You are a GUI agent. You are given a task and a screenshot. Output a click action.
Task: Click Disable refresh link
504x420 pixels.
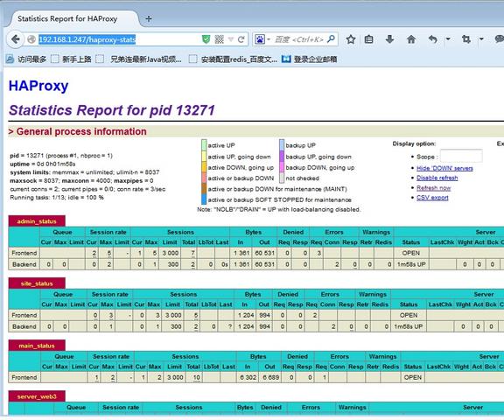click(437, 178)
